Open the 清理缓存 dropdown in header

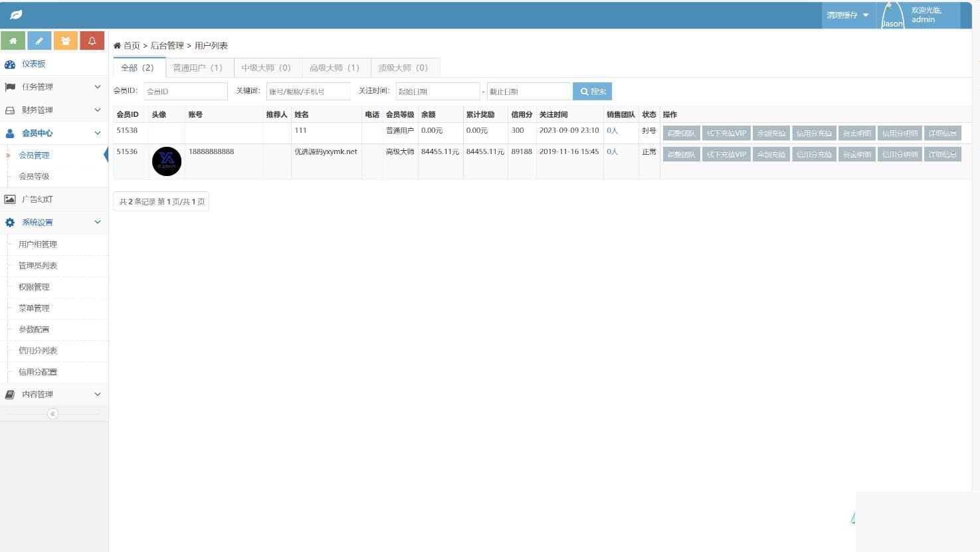pyautogui.click(x=847, y=15)
